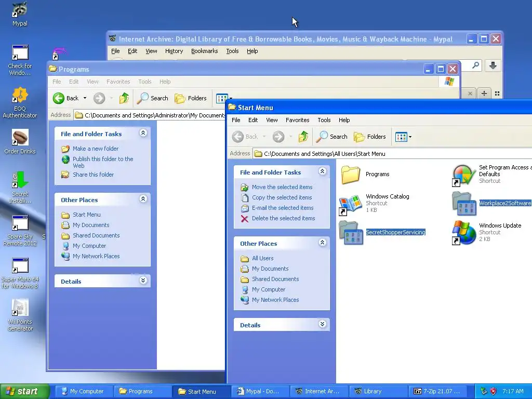Click address bar in Start Menu window
532x399 pixels.
(x=393, y=154)
